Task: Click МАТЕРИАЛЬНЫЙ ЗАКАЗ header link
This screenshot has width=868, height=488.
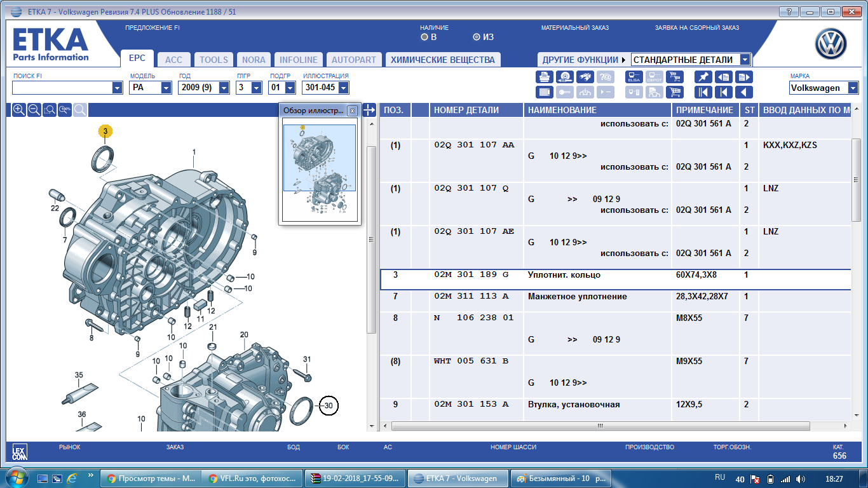Action: pyautogui.click(x=575, y=28)
